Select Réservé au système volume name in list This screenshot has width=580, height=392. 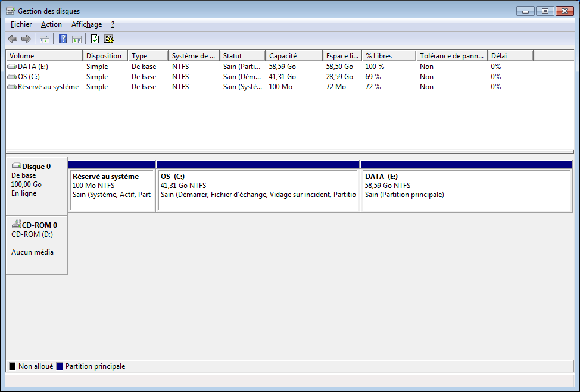pyautogui.click(x=48, y=87)
